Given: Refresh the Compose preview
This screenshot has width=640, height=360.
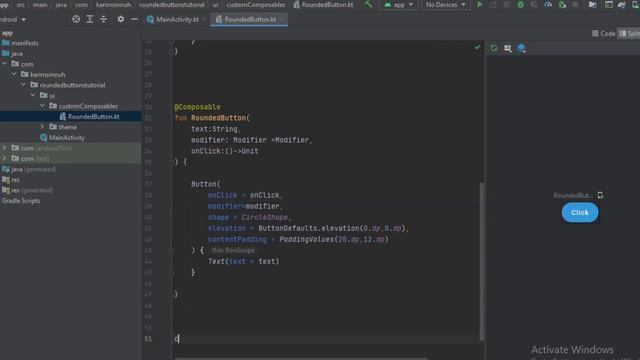Looking at the screenshot, I should point(494,48).
